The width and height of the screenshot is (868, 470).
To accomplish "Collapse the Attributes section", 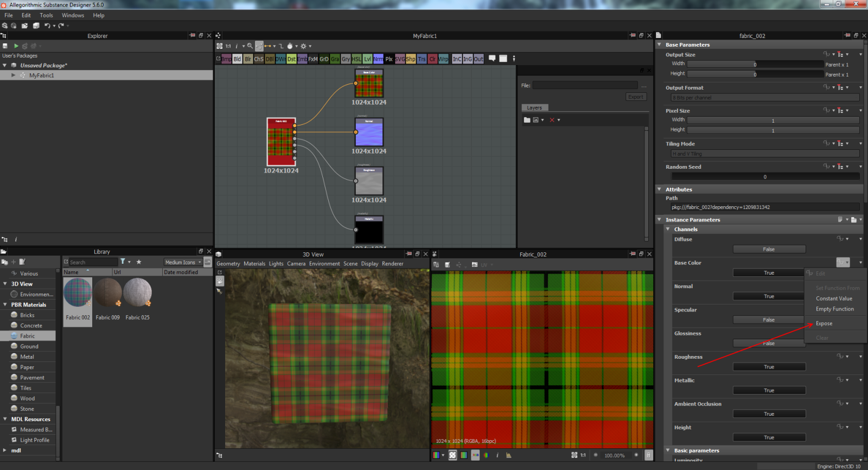I will [659, 189].
